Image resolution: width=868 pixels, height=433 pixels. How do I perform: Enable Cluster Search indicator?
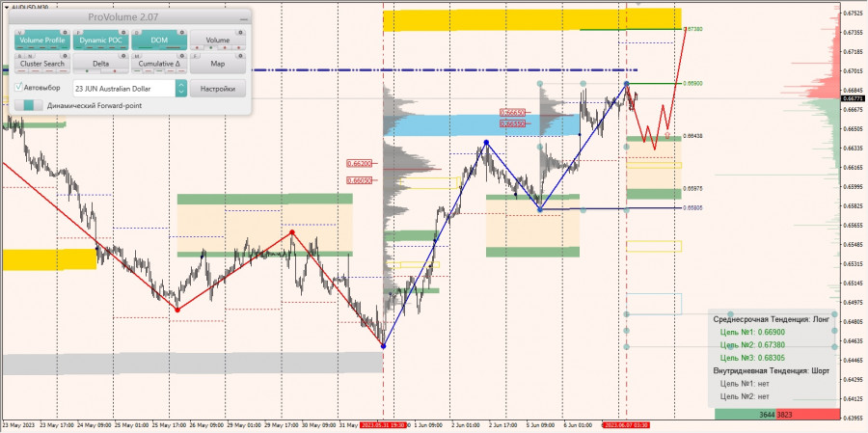tap(42, 64)
